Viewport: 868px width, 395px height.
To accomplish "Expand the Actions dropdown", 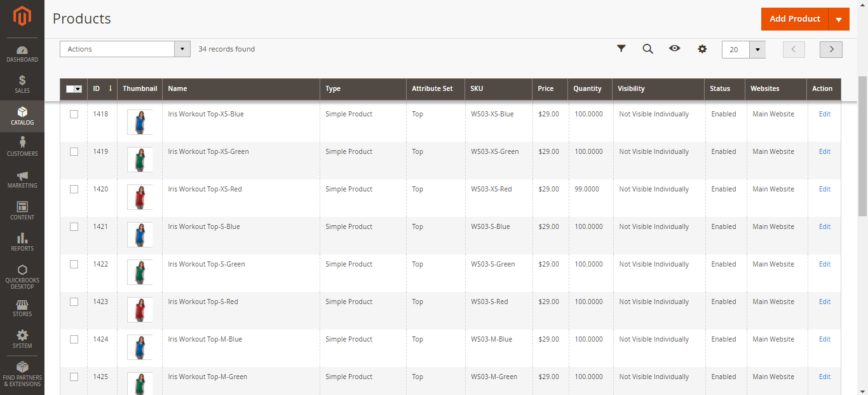I will point(125,49).
